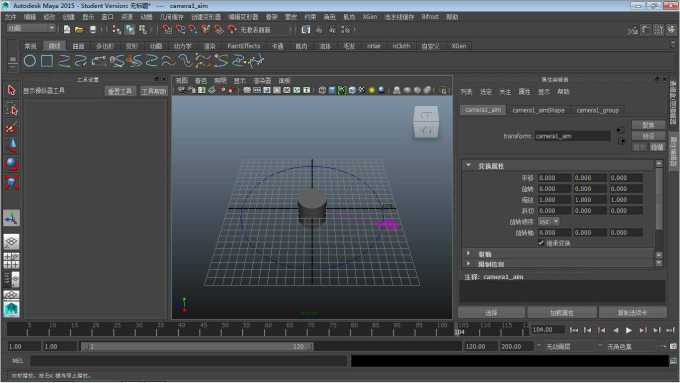680x383 pixels.
Task: Click the Save Scene icon
Action: click(92, 29)
